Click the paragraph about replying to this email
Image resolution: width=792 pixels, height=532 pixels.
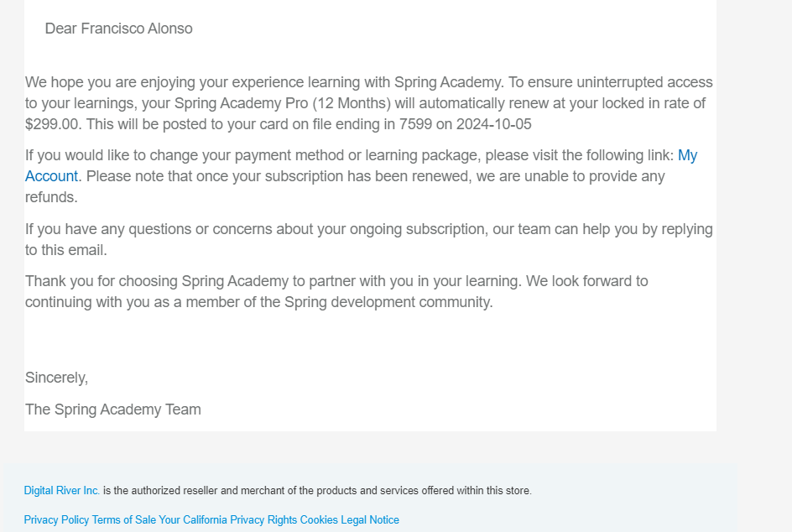click(x=368, y=239)
